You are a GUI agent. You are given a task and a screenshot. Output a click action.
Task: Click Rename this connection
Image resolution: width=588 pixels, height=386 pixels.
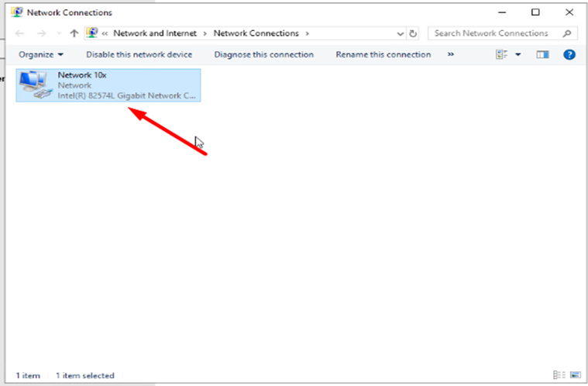pyautogui.click(x=383, y=54)
